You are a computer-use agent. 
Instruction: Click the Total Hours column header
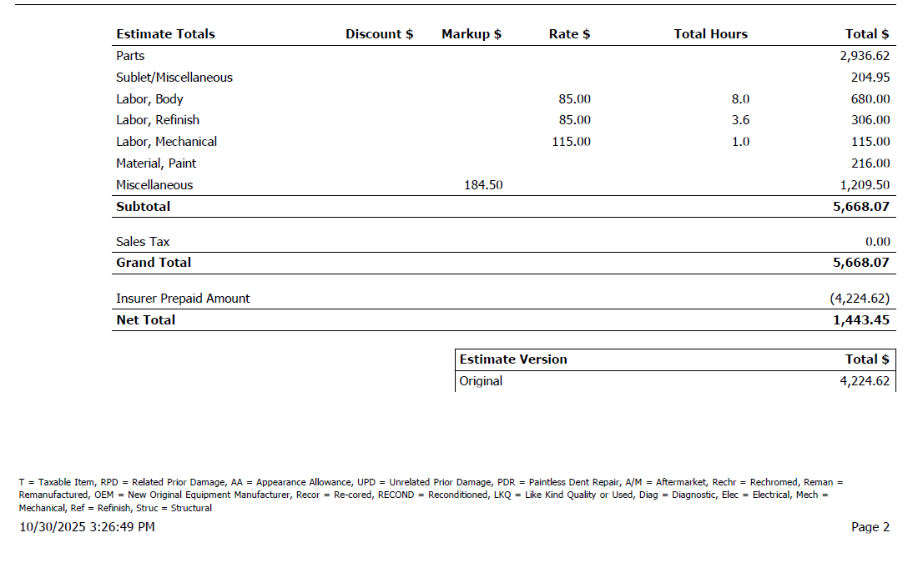[710, 34]
